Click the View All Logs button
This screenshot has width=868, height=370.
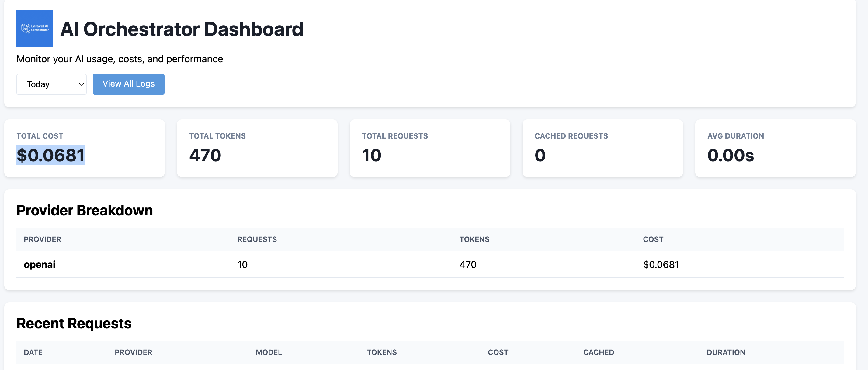[x=128, y=84]
